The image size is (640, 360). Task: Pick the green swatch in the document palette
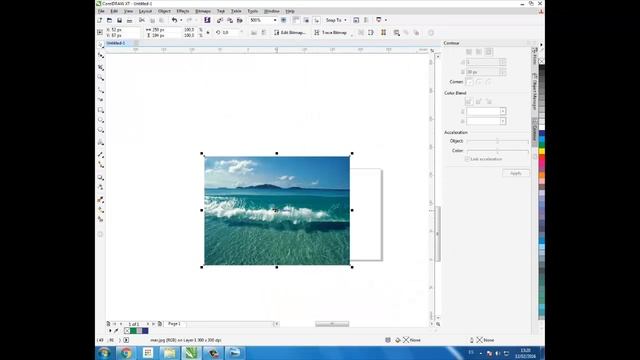coord(133,331)
